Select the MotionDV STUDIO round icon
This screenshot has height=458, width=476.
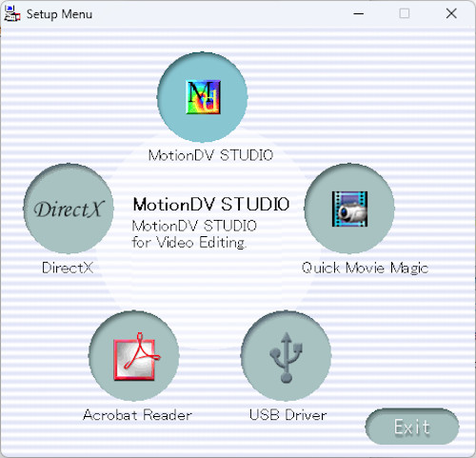point(203,97)
